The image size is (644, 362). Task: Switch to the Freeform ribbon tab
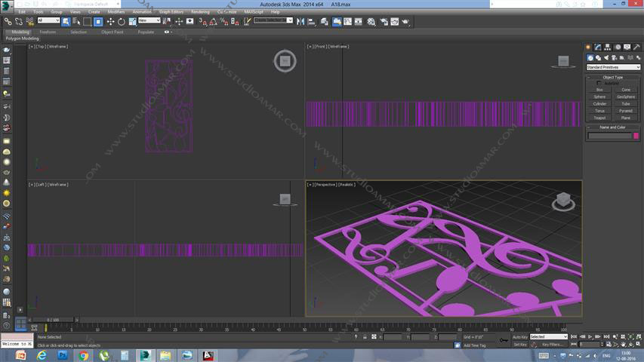(x=48, y=32)
